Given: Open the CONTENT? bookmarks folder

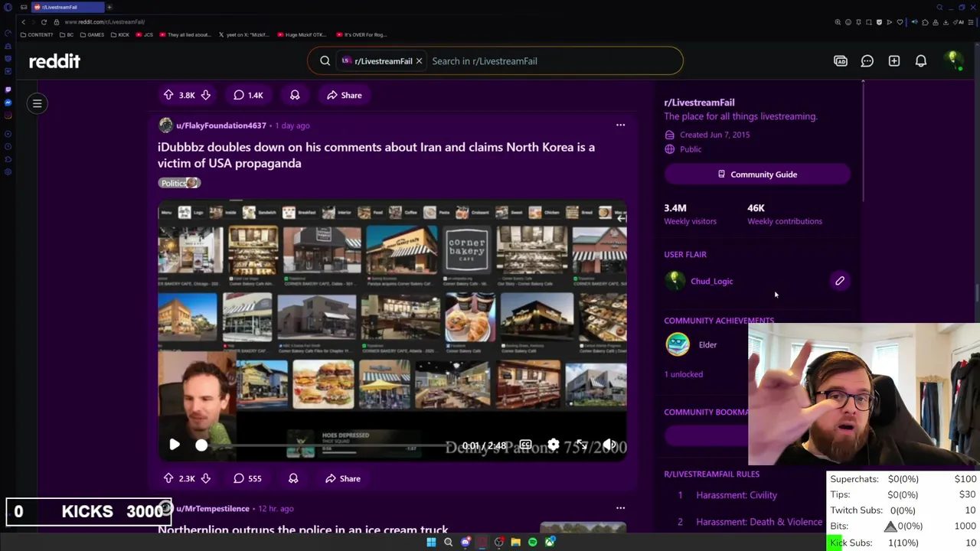Looking at the screenshot, I should click(37, 34).
